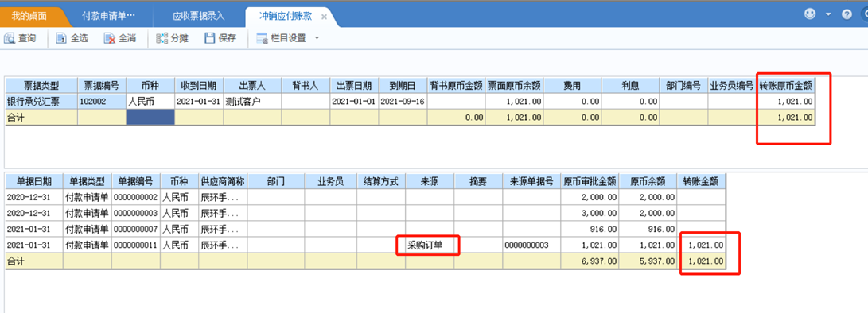Click the 全选 select-all toolbar icon
Image resolution: width=868 pixels, height=313 pixels.
(61, 38)
